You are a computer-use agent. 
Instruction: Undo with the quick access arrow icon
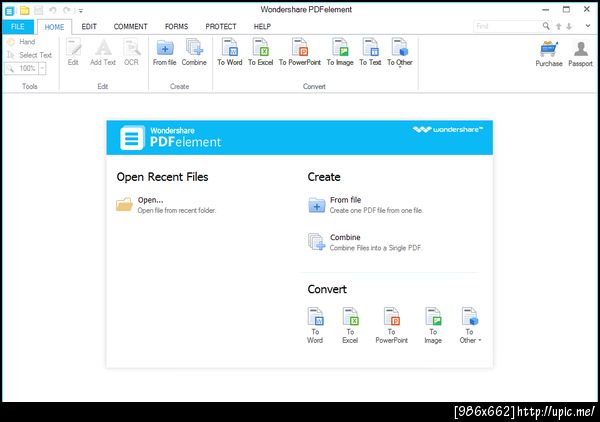pyautogui.click(x=53, y=11)
